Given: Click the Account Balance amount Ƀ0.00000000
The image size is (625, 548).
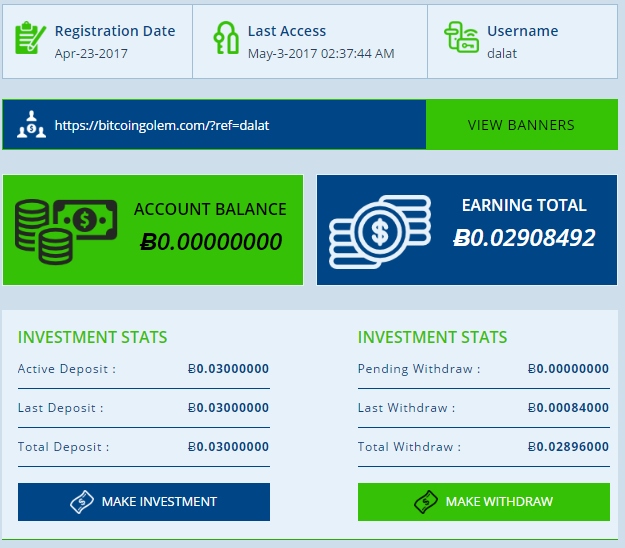Looking at the screenshot, I should (x=211, y=242).
